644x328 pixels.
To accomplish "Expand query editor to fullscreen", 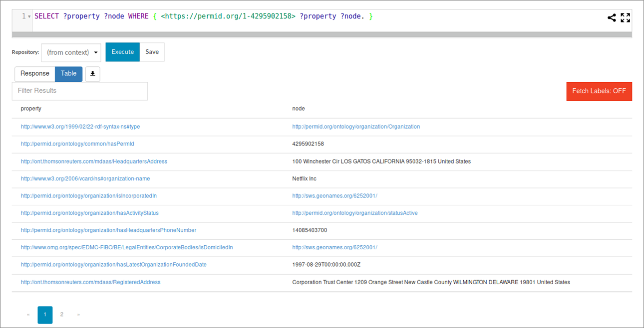I will click(626, 17).
